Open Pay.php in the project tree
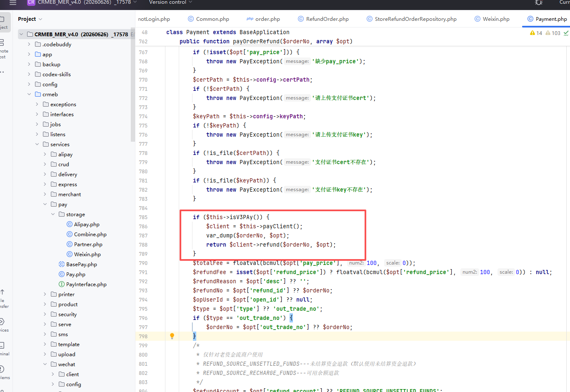This screenshot has width=570, height=392. [x=75, y=274]
